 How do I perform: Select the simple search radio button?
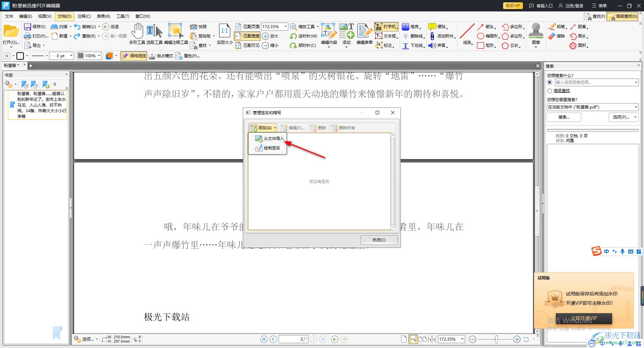pos(549,82)
